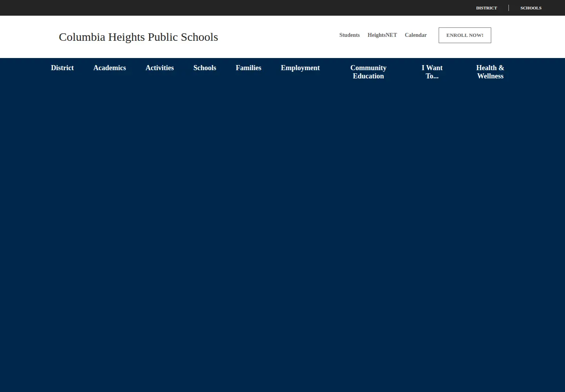
Task: Open the Families menu item
Action: click(248, 68)
